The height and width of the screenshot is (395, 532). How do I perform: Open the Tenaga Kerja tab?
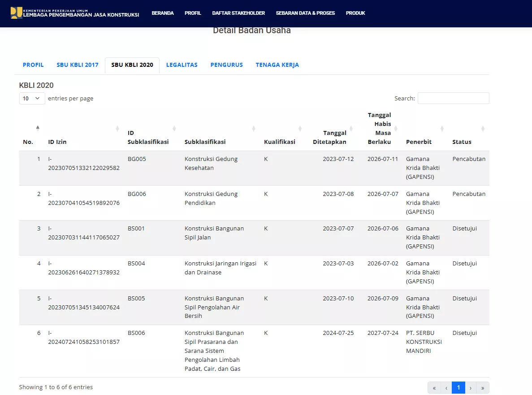(x=277, y=65)
